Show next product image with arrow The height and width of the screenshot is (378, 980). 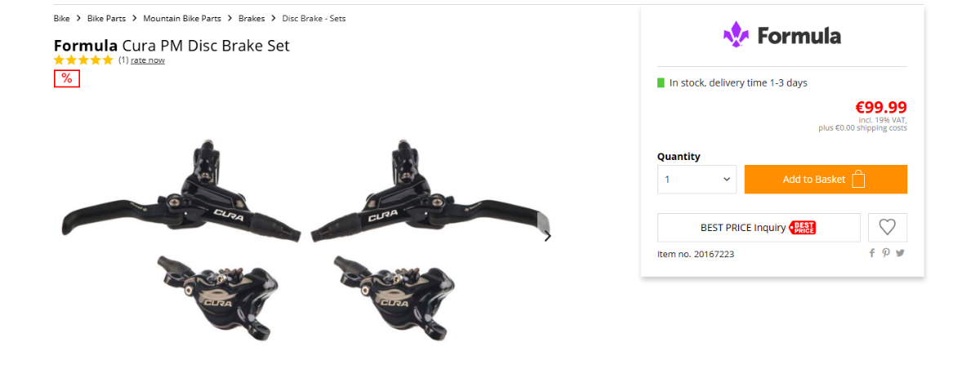pos(547,237)
